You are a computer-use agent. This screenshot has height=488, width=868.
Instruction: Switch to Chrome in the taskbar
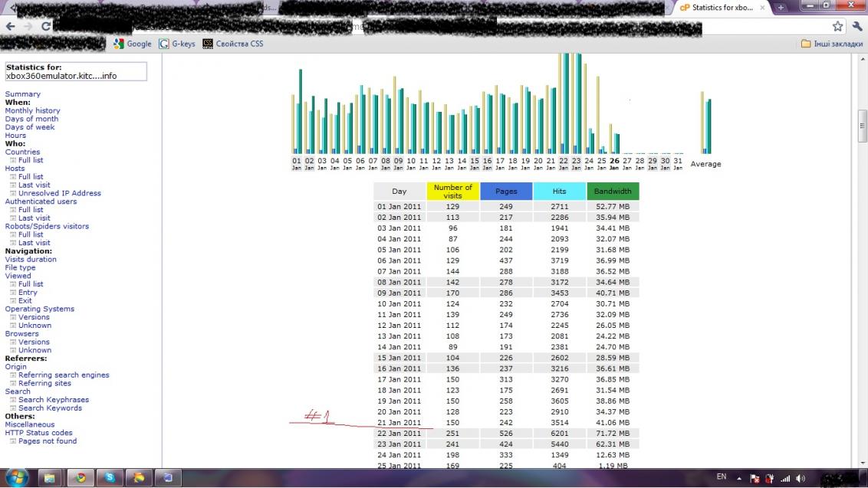81,477
